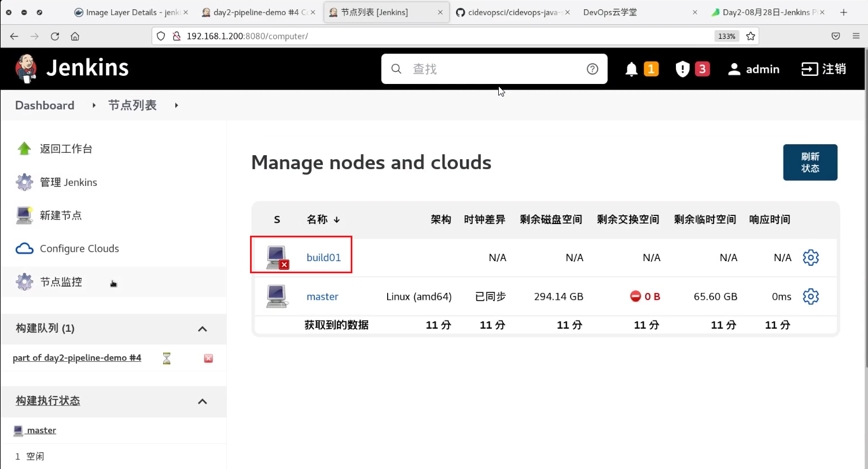Click the browser home icon
This screenshot has width=868, height=469.
75,36
